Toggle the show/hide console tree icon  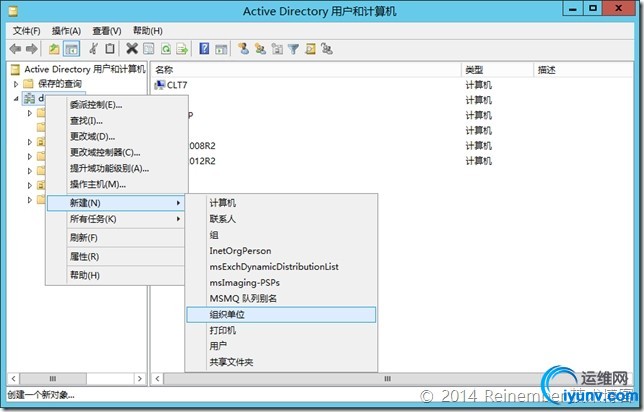pyautogui.click(x=71, y=49)
